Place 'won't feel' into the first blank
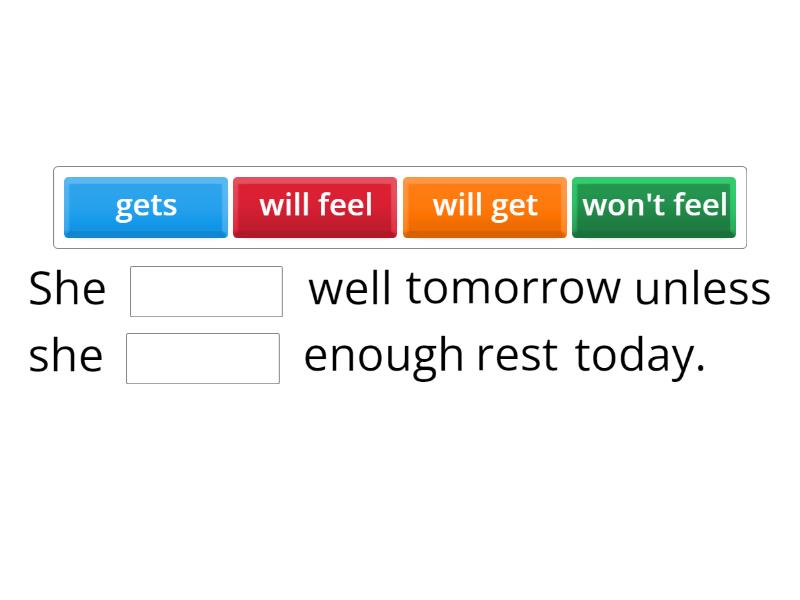The height and width of the screenshot is (600, 800). click(x=206, y=289)
